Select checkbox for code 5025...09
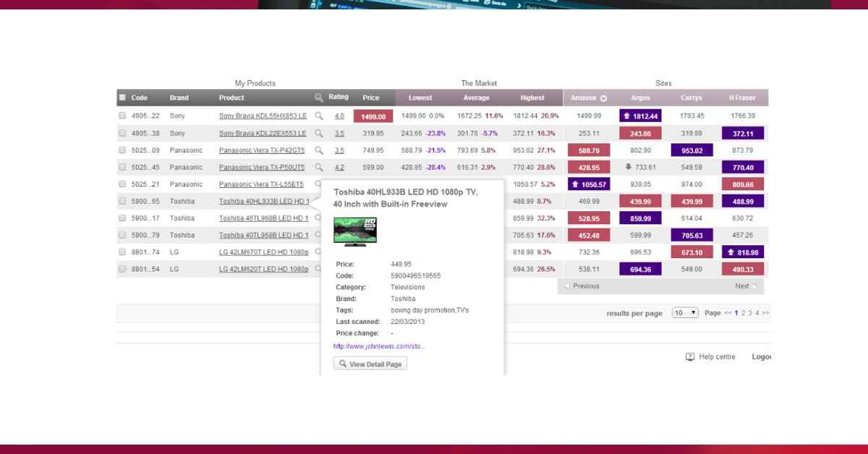 (x=122, y=150)
